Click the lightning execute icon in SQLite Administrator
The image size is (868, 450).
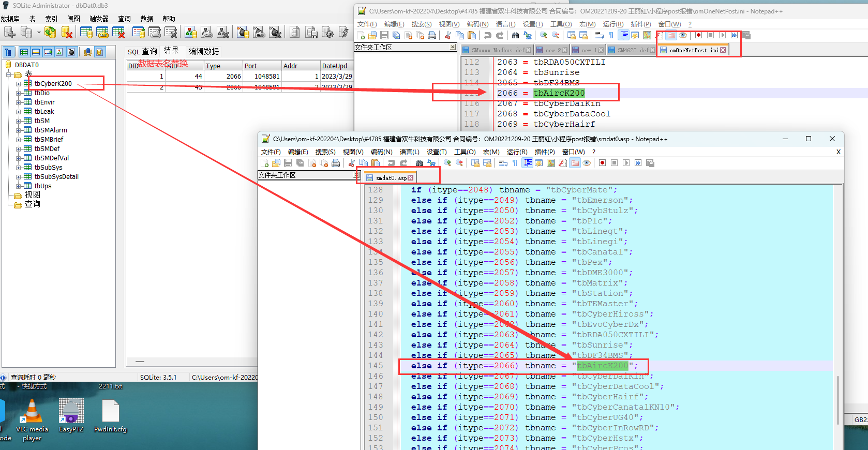(x=343, y=33)
